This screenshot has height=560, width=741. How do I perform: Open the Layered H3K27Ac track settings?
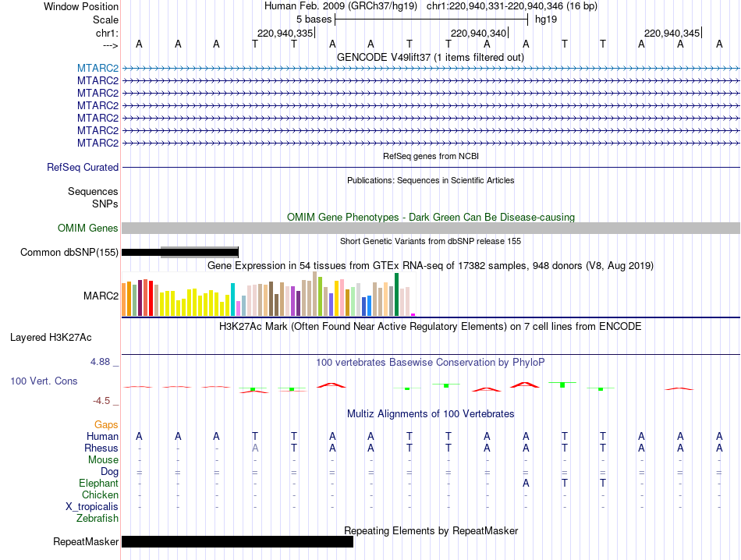tap(51, 338)
